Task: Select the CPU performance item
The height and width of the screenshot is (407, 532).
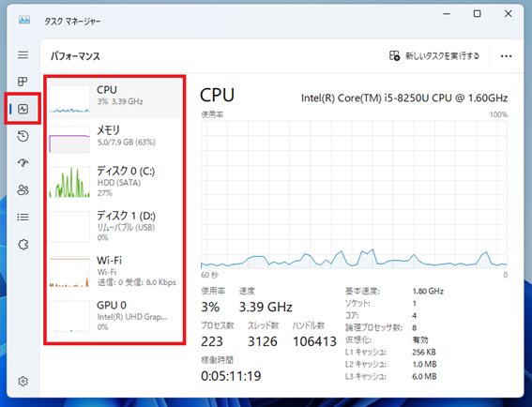Action: (114, 98)
